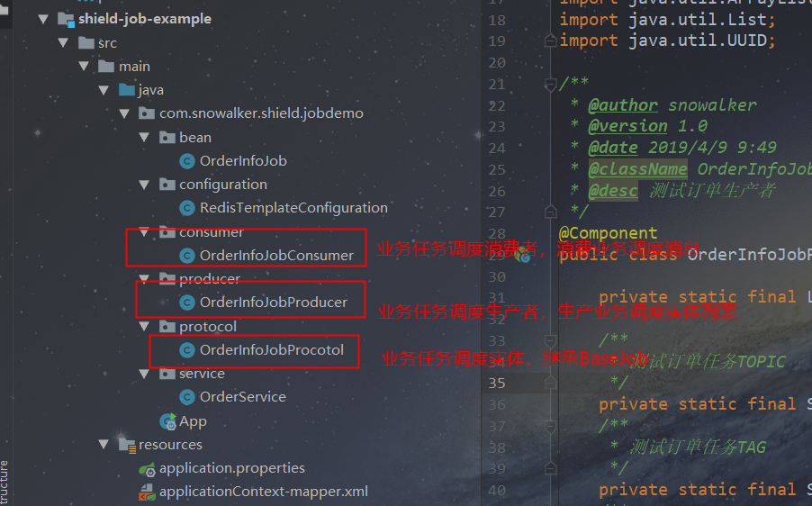Click the bean package folder icon

click(x=167, y=137)
